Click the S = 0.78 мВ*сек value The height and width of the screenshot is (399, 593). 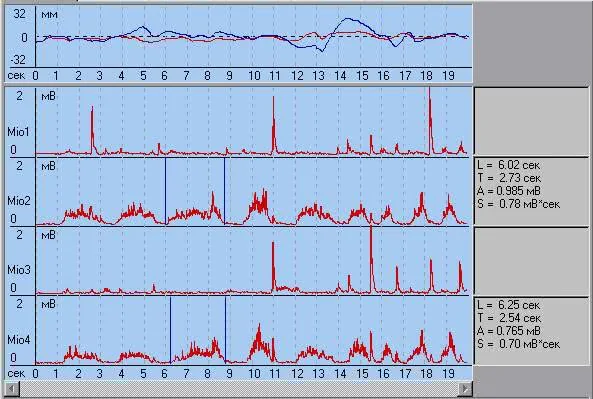tap(518, 204)
